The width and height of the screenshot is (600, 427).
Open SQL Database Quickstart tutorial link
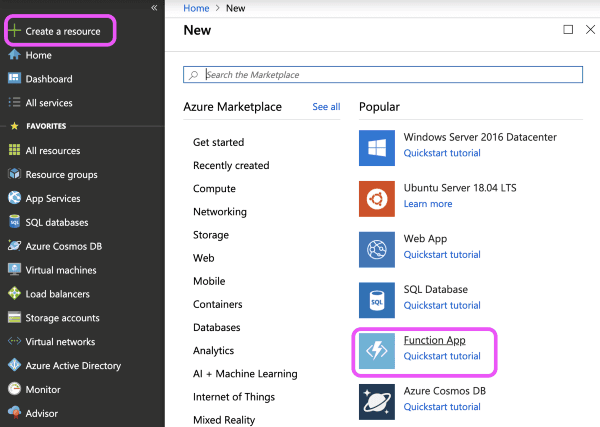click(442, 306)
